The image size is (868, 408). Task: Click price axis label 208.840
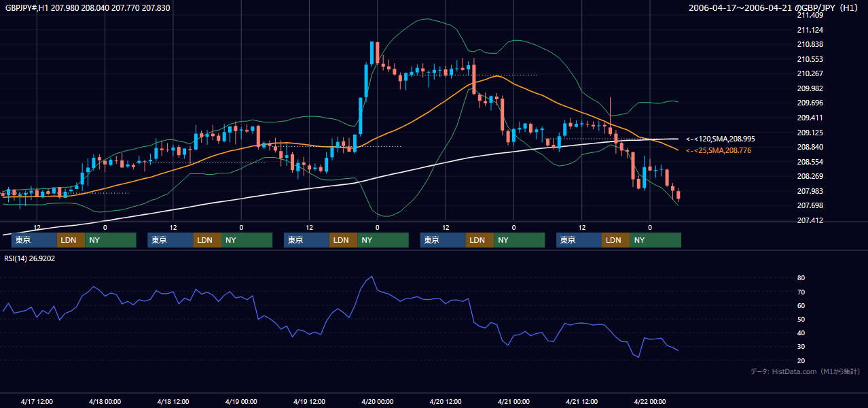[x=810, y=147]
